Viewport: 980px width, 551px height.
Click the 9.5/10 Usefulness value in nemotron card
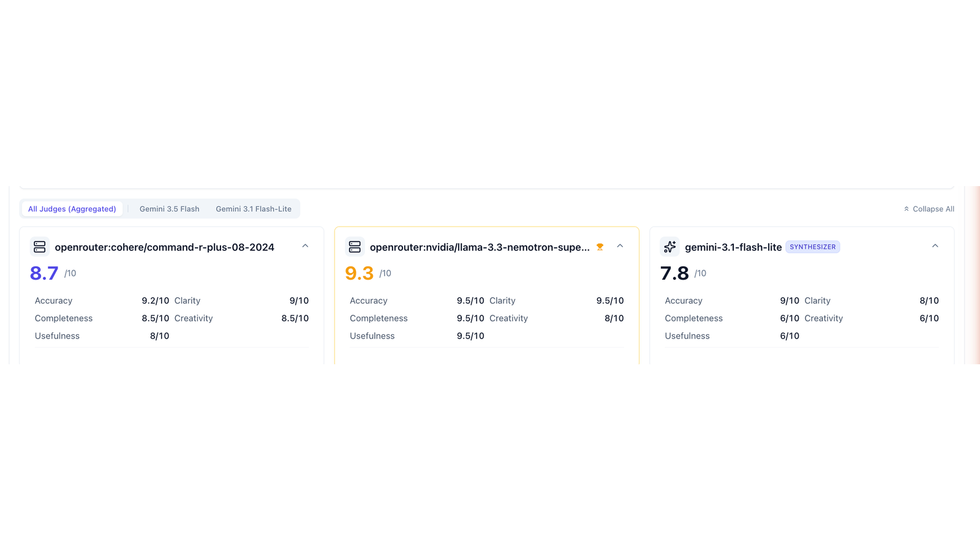coord(470,336)
